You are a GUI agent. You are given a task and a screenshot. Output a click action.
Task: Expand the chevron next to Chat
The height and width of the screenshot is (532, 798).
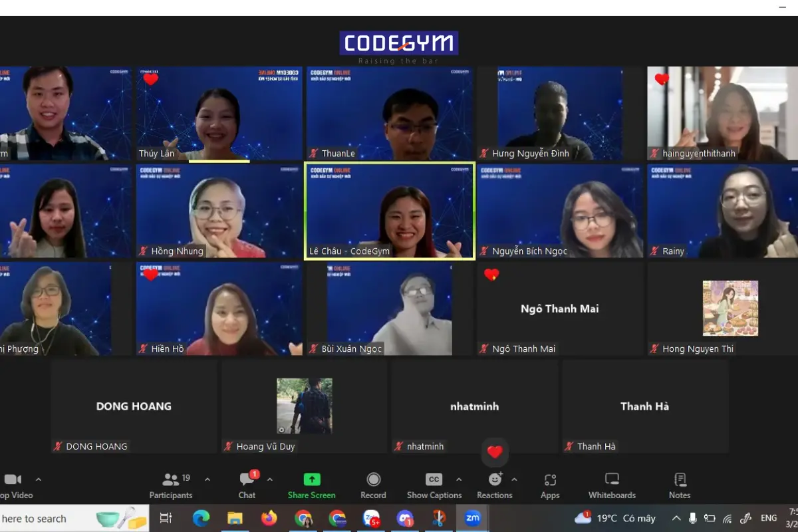pos(269,479)
